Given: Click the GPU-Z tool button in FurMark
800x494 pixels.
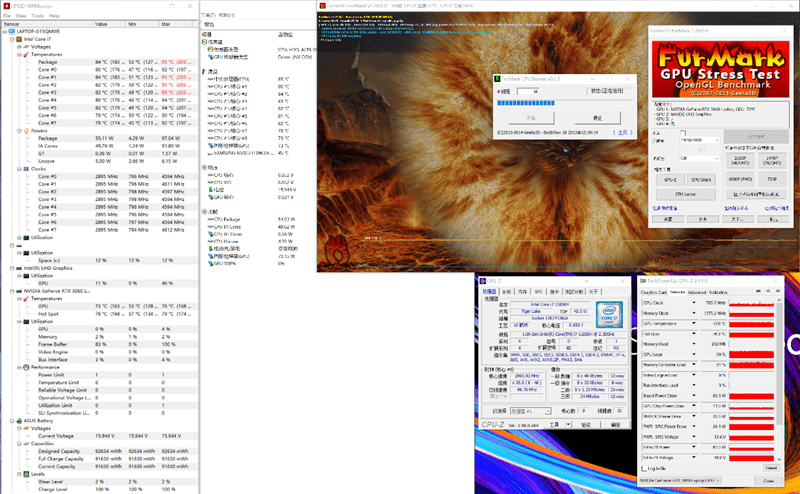Looking at the screenshot, I should coord(670,180).
